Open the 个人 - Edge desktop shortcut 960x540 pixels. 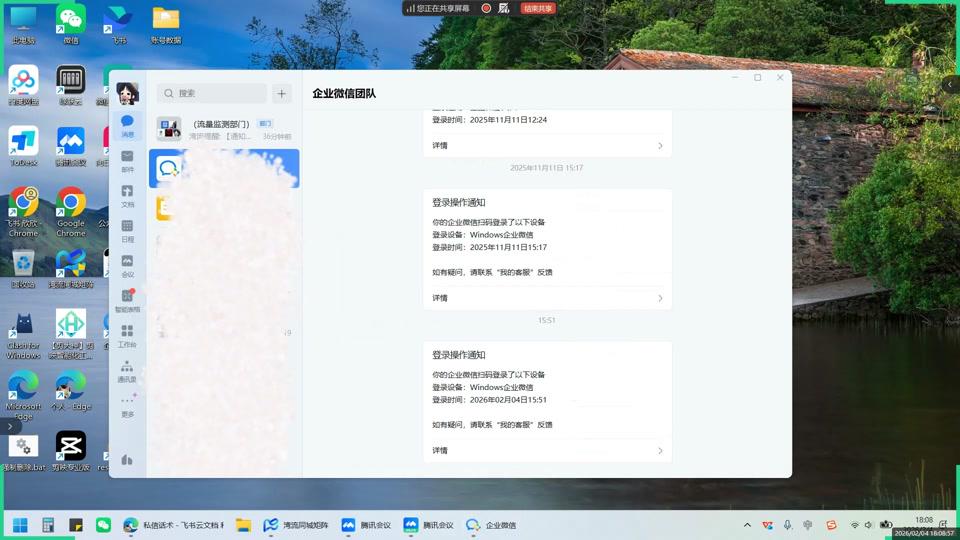pos(71,392)
